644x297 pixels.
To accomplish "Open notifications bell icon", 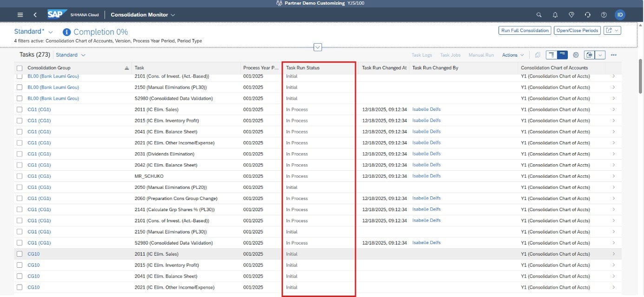I will 555,15.
